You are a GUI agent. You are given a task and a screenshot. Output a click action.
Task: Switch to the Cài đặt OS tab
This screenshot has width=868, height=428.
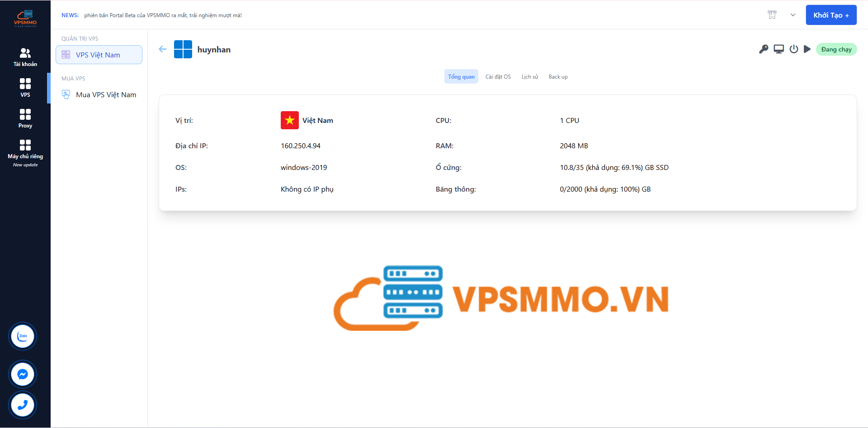point(498,77)
